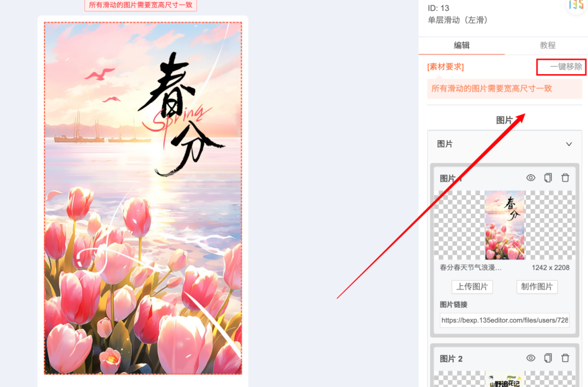Click the 春分 tulip poster on canvas
This screenshot has width=588, height=387.
coord(143,198)
